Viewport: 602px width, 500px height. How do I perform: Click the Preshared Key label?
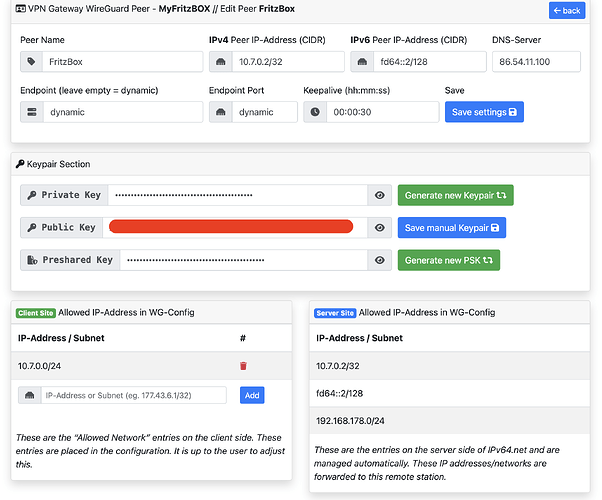coord(70,260)
